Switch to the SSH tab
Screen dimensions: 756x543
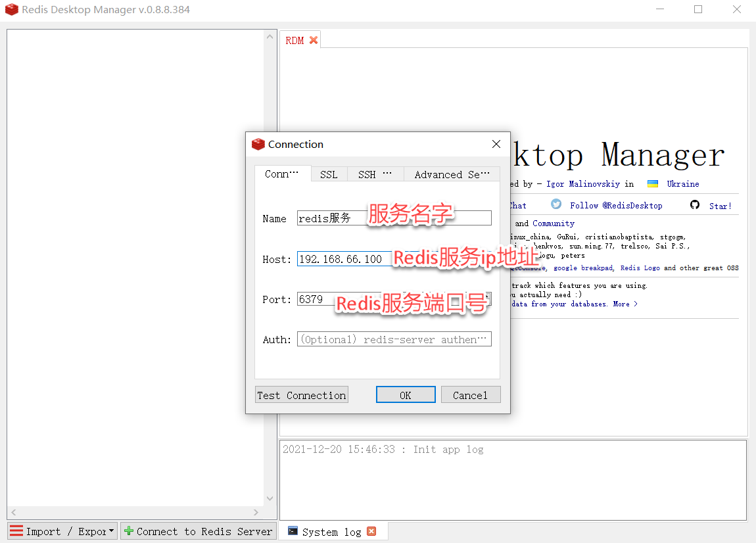375,175
